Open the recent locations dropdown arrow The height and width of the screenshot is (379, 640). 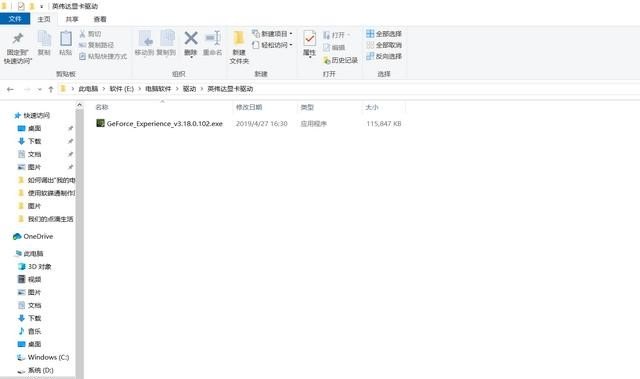point(39,89)
